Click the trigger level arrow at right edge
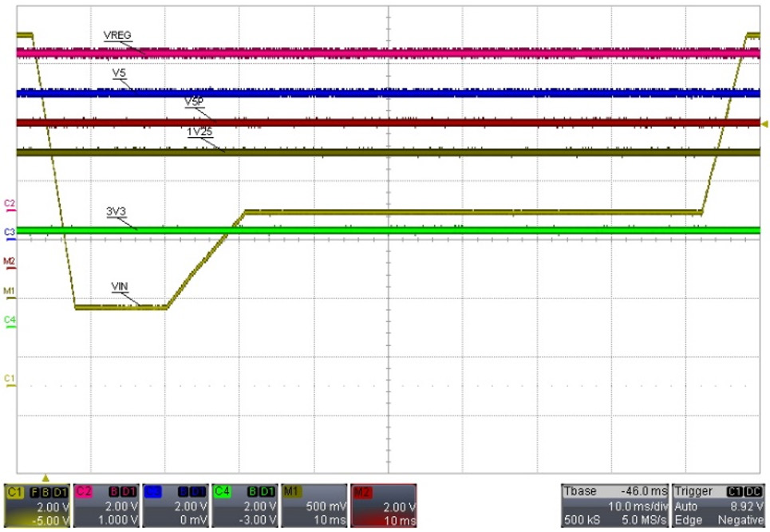This screenshot has width=770, height=532. [765, 124]
